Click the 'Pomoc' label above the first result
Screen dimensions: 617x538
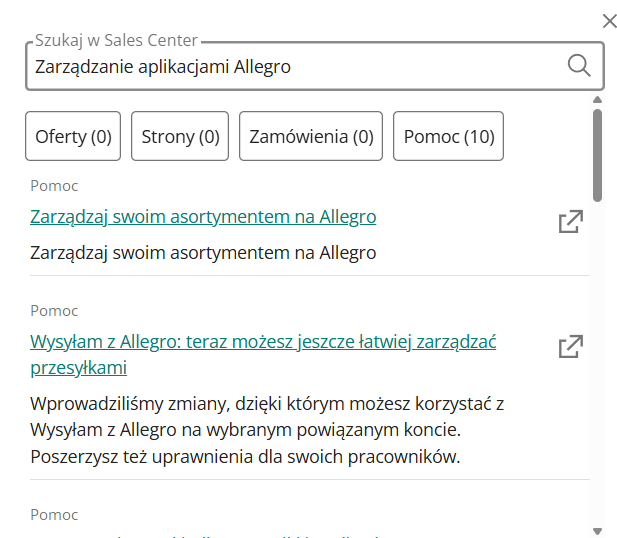pos(54,186)
